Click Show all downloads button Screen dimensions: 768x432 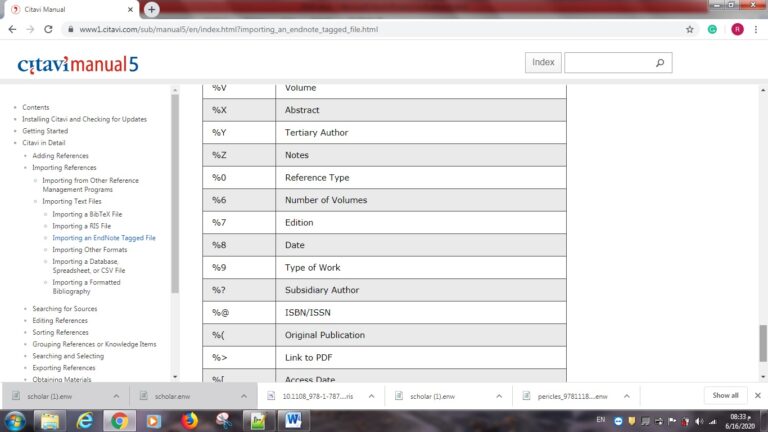[x=725, y=395]
